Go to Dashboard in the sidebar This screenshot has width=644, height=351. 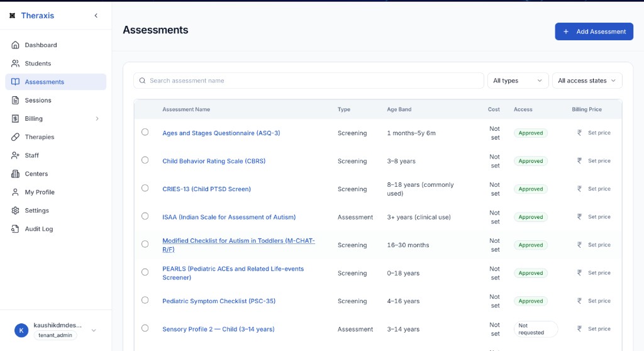click(56, 45)
